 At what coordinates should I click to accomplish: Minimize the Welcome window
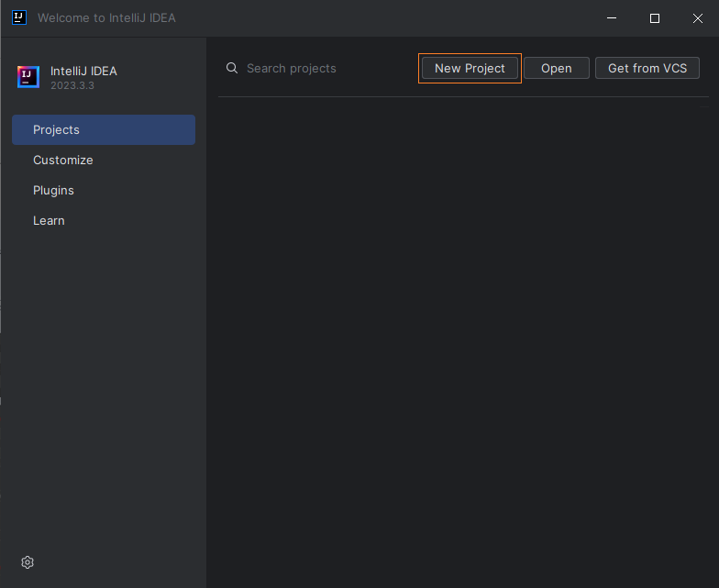[x=611, y=18]
